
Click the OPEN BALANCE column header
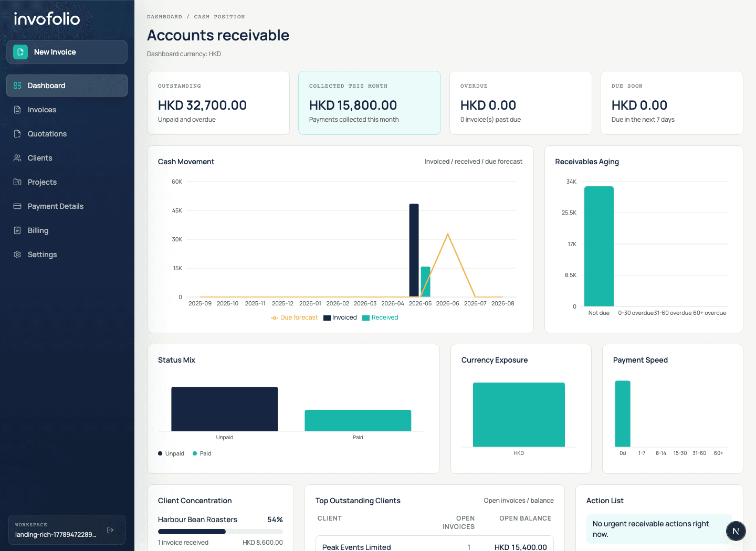pos(526,518)
